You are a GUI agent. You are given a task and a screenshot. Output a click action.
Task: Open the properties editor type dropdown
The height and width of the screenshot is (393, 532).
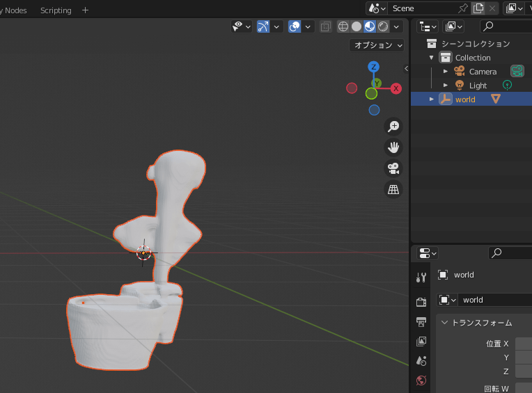428,253
